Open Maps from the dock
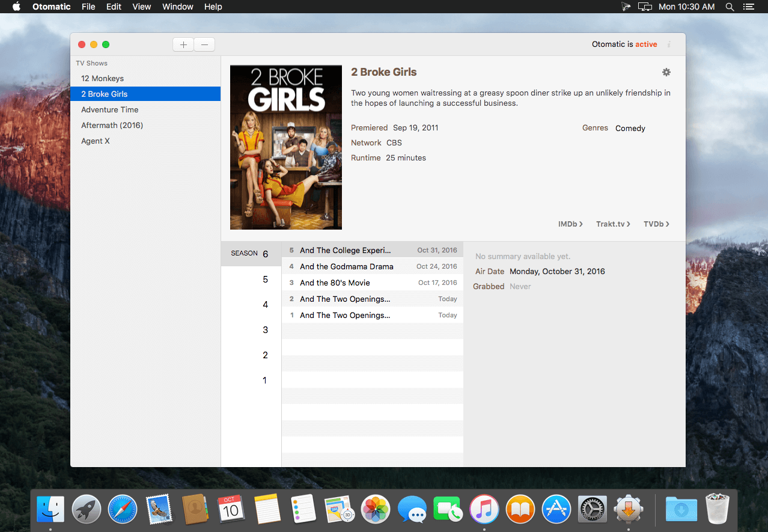Image resolution: width=768 pixels, height=532 pixels. [x=340, y=510]
